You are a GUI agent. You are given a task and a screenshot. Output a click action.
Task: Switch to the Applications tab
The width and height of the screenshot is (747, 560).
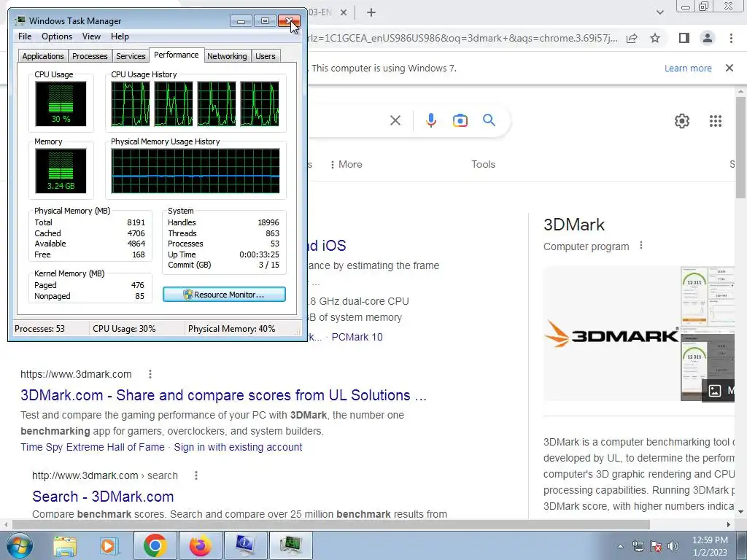point(43,56)
